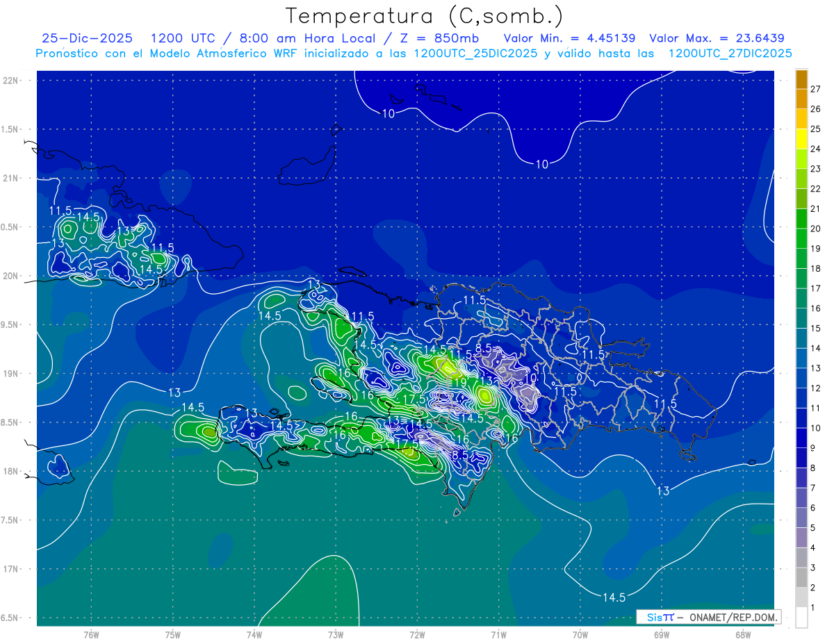Click the legend value "27"
The width and height of the screenshot is (834, 644).
[815, 89]
